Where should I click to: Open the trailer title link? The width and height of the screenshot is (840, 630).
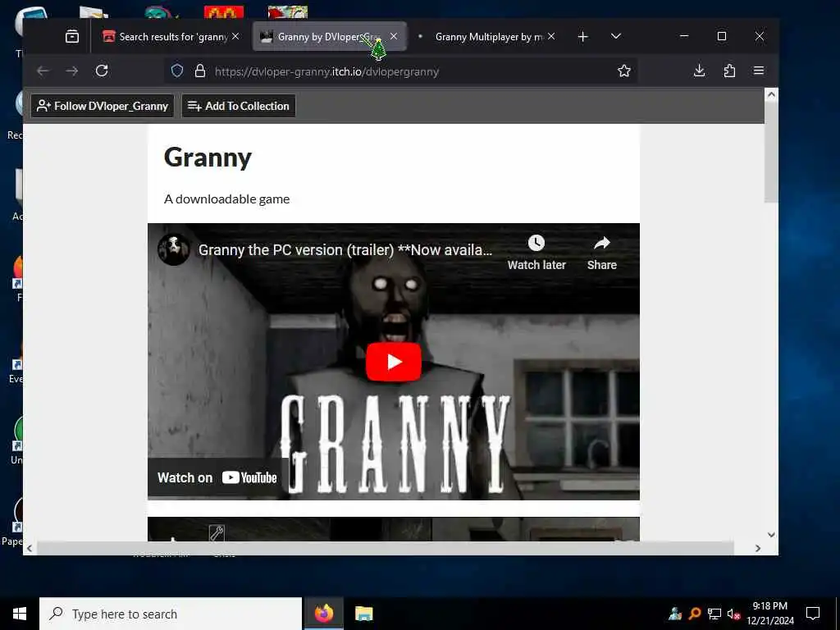tap(345, 250)
